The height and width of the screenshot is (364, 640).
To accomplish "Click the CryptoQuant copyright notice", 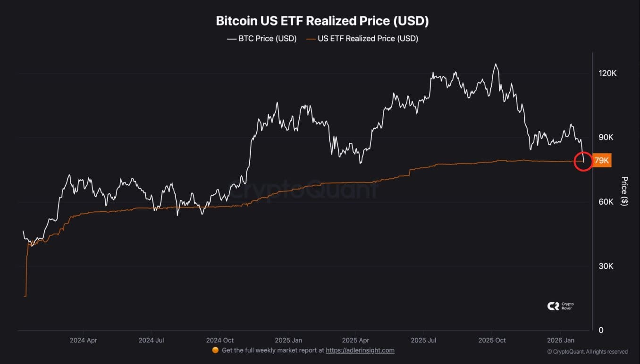I will (587, 351).
